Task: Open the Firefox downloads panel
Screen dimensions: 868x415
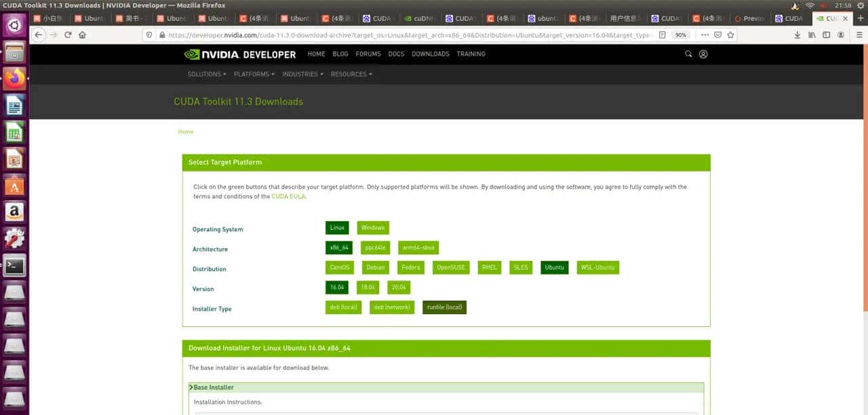Action: point(797,35)
